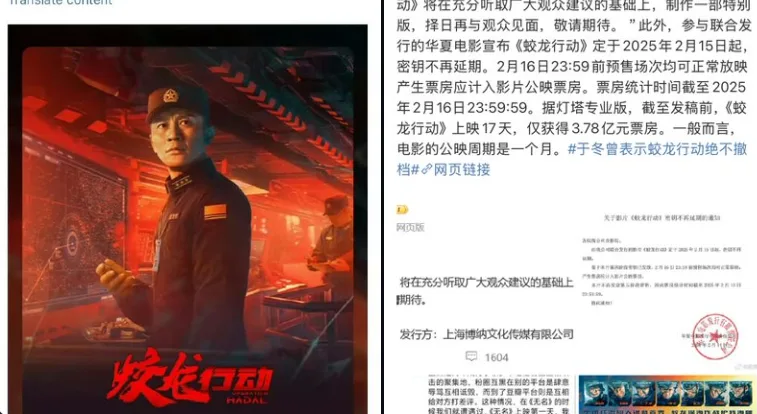
Task: Click the star emblem on officer's cap
Action: pos(170,96)
